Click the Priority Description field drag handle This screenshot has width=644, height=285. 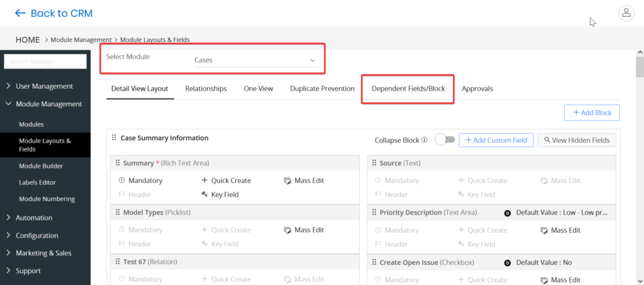click(374, 212)
